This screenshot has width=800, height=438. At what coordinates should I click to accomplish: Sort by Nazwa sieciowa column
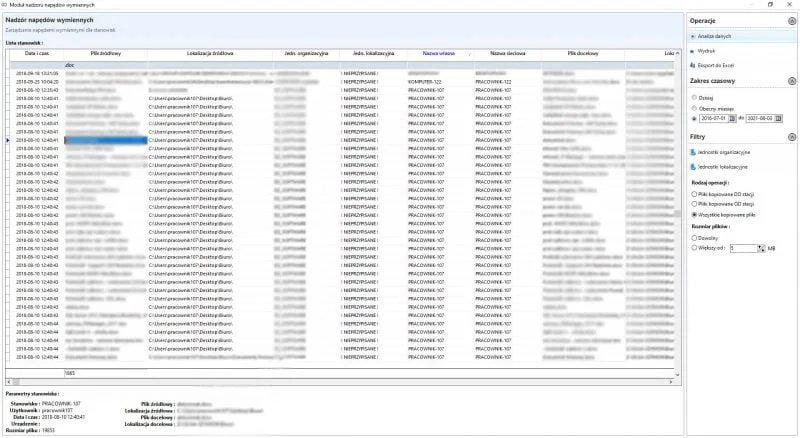pyautogui.click(x=508, y=54)
